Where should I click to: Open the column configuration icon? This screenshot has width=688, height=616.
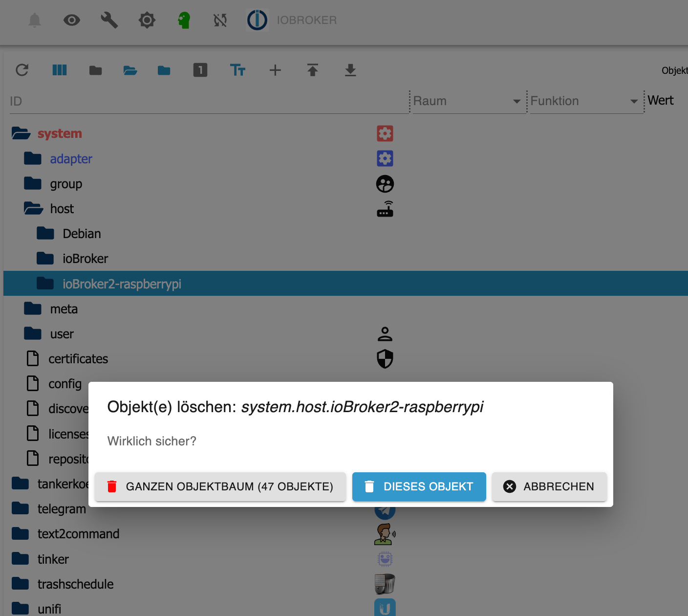pos(60,70)
